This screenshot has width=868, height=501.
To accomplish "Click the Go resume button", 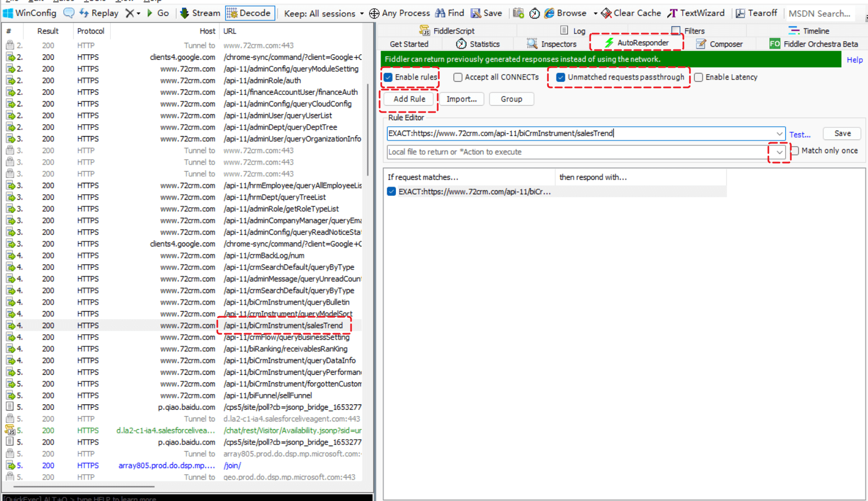I will 157,13.
